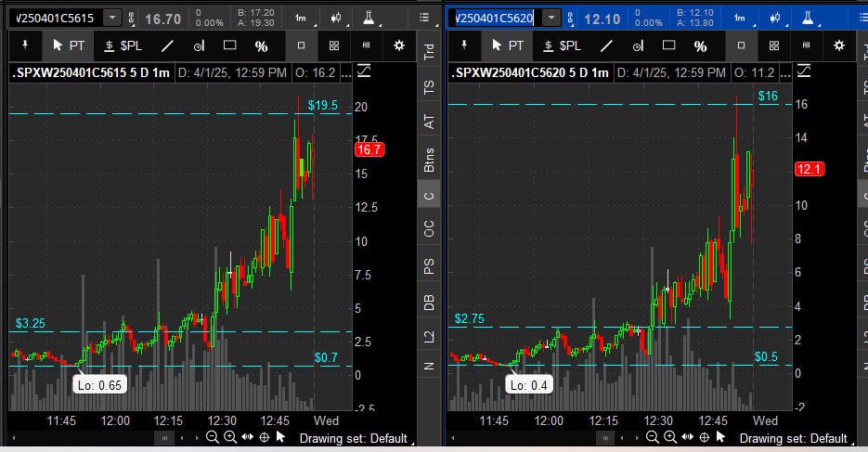Click the percent tool in right chart
Image resolution: width=868 pixels, height=452 pixels.
point(700,45)
